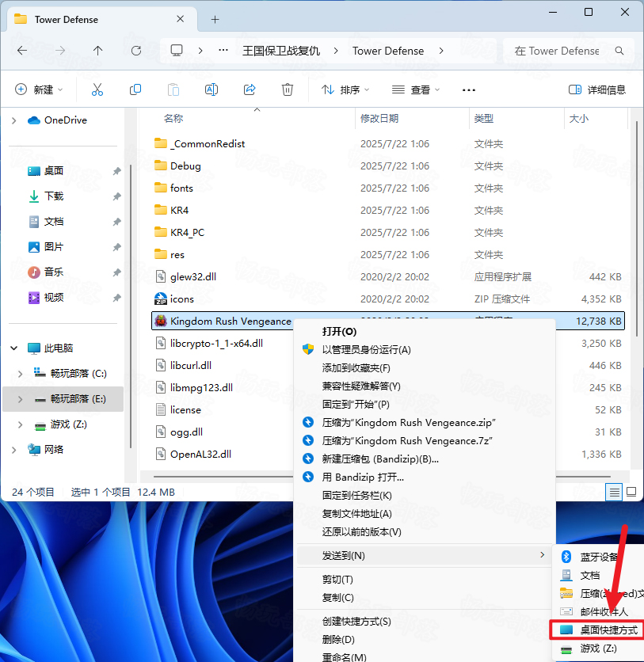Select the Kingdom Rush Vengeance application icon
644x662 pixels.
(161, 321)
